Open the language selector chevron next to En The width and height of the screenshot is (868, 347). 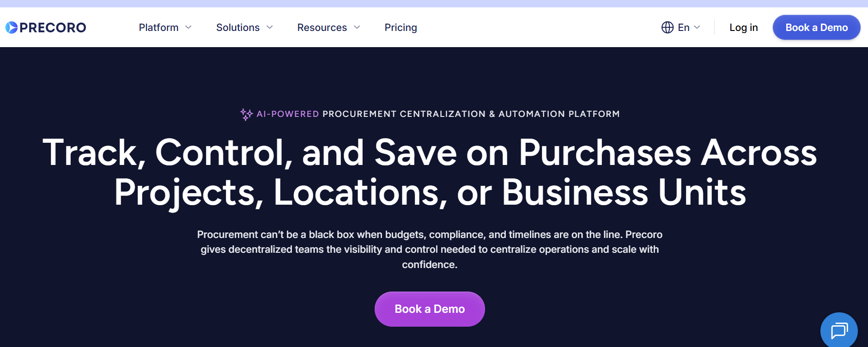(x=697, y=28)
